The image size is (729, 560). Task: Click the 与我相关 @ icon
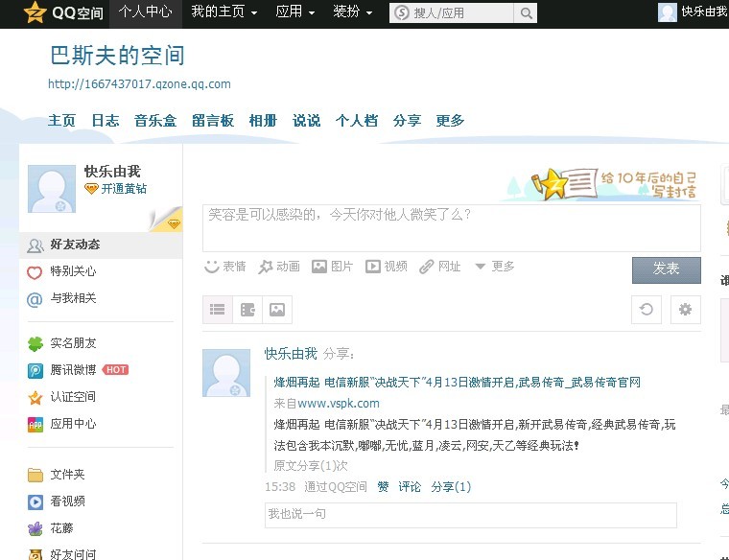point(35,299)
